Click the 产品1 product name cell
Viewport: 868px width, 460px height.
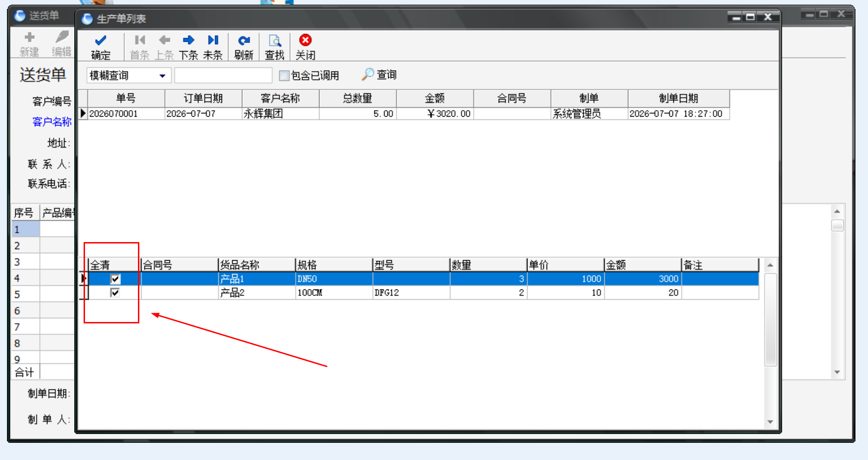click(x=256, y=279)
